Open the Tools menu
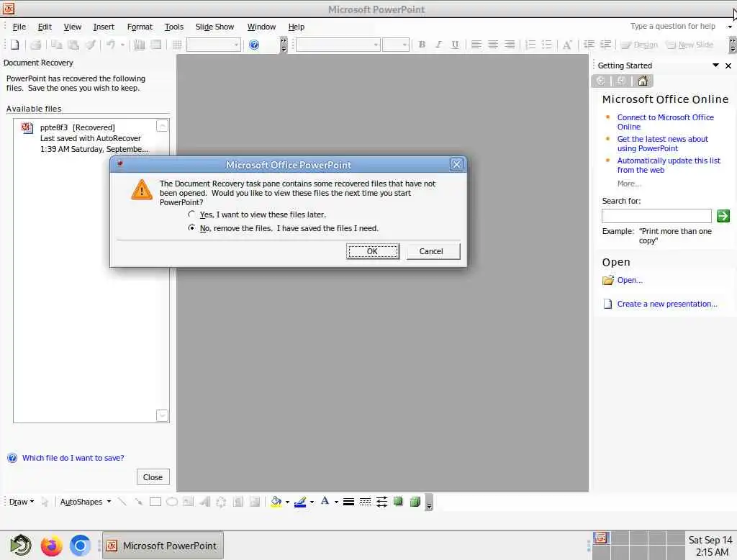The height and width of the screenshot is (560, 737). [x=174, y=27]
